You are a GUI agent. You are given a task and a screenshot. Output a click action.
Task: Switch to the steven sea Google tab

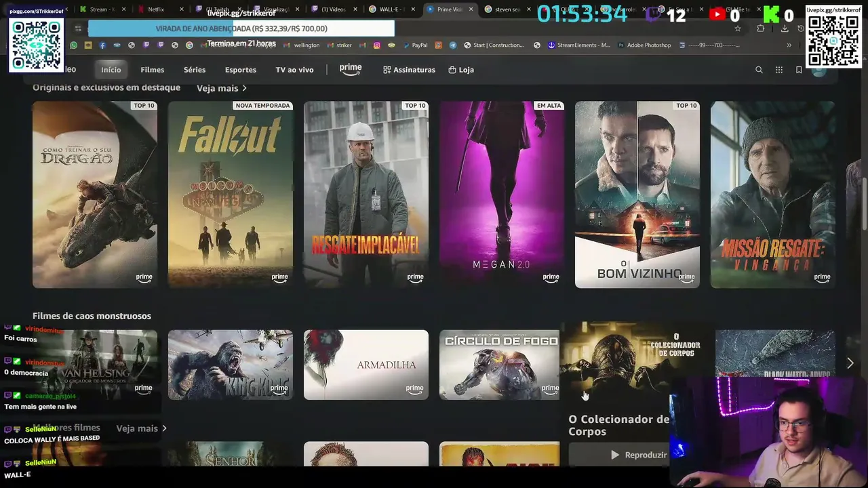505,9
